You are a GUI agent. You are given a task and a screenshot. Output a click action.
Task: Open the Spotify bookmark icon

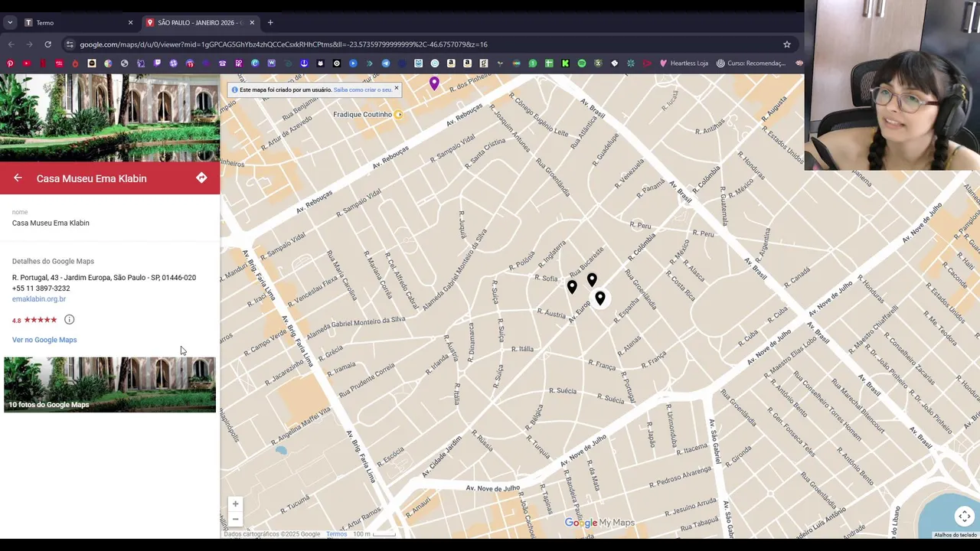click(582, 64)
